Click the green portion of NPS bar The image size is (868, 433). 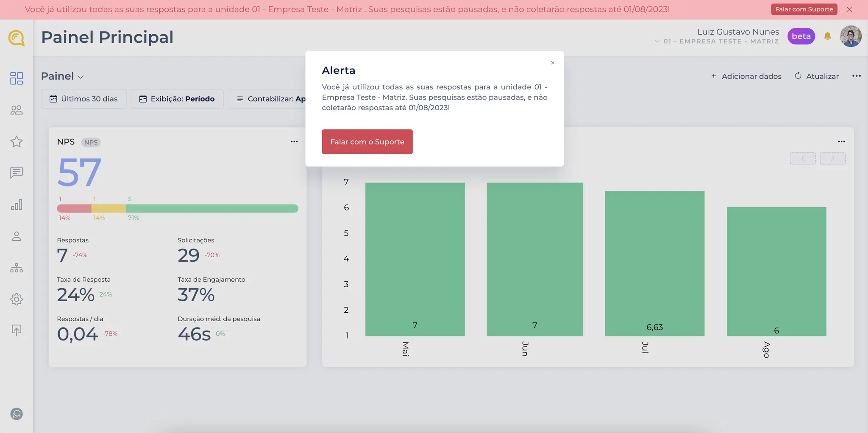(x=212, y=208)
